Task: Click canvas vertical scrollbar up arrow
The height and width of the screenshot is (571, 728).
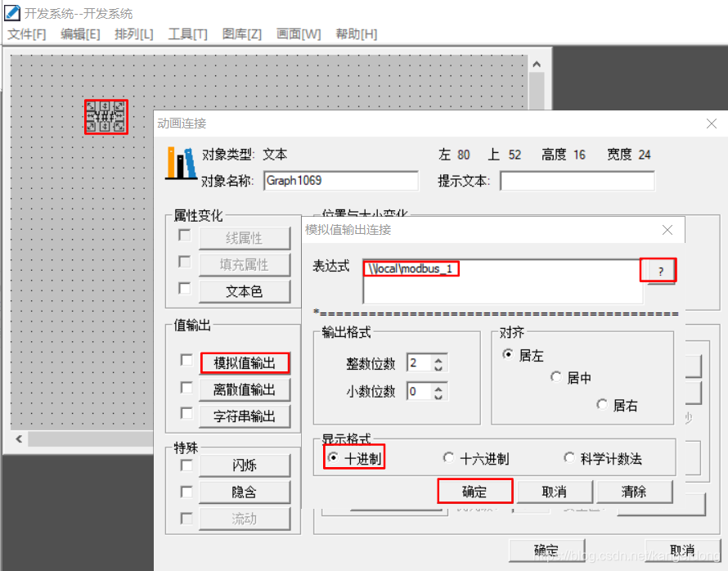Action: coord(537,65)
